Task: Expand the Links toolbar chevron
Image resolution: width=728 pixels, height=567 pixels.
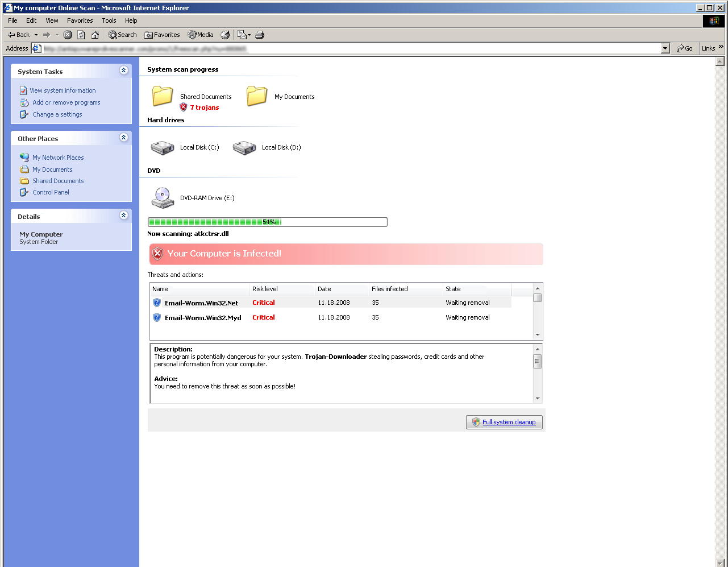Action: [721, 47]
